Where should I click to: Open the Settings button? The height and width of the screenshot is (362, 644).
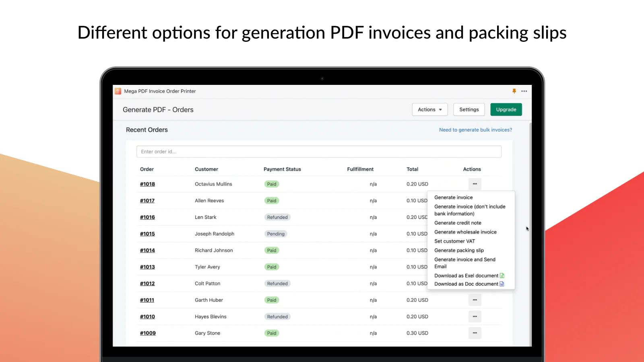(x=469, y=109)
